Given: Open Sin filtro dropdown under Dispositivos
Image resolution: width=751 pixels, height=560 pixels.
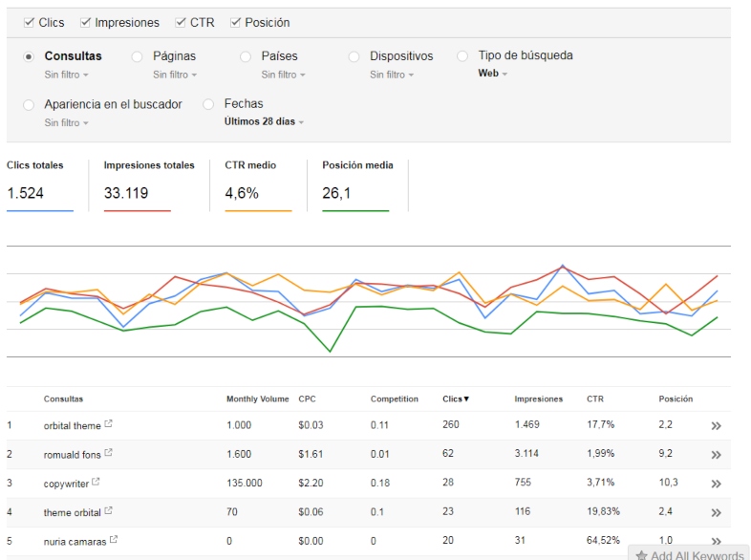Looking at the screenshot, I should click(392, 75).
